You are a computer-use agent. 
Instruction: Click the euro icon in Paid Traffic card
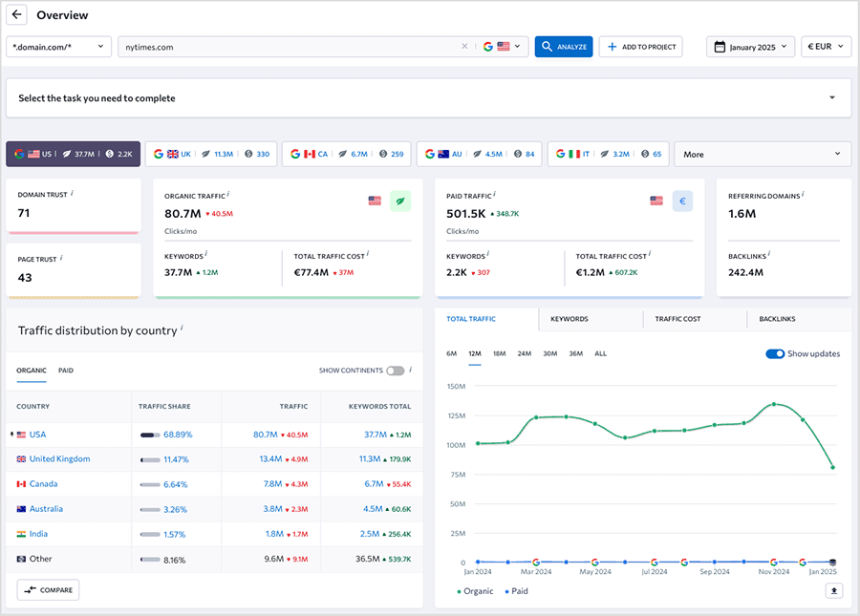point(682,202)
